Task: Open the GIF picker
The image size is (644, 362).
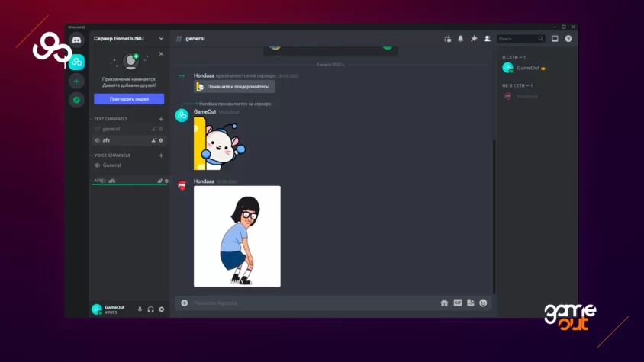Action: point(458,303)
